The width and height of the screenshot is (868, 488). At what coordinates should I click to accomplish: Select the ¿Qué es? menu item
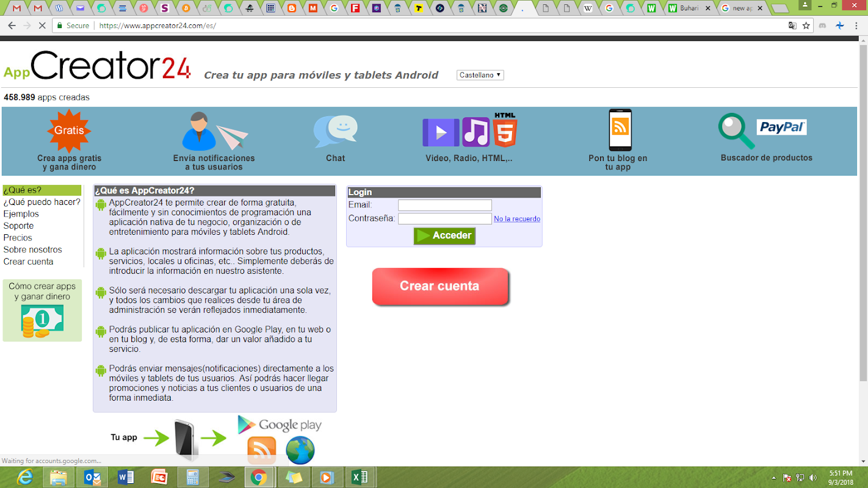[42, 190]
